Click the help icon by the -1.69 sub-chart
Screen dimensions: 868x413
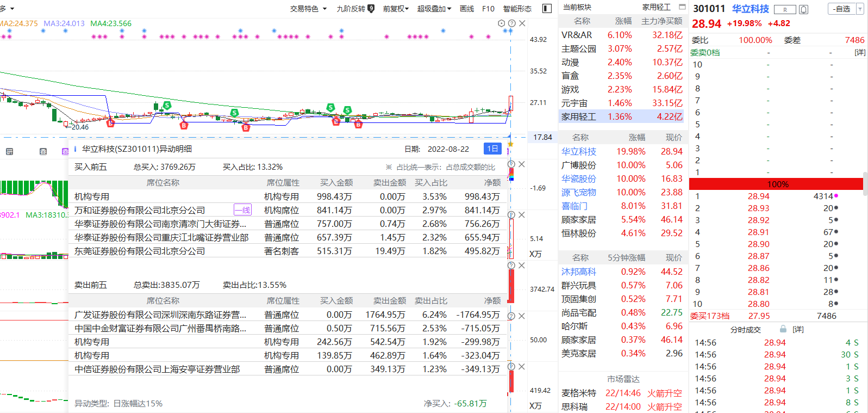511,164
